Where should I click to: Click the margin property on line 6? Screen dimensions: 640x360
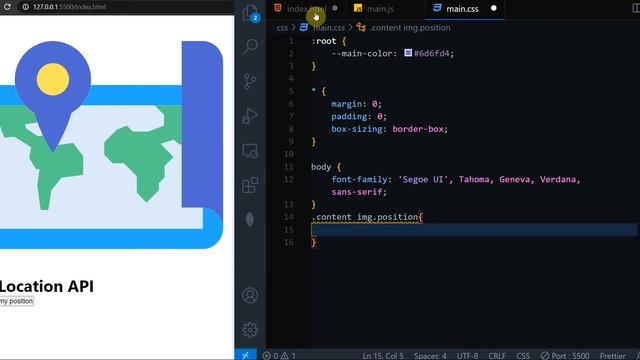pos(347,104)
